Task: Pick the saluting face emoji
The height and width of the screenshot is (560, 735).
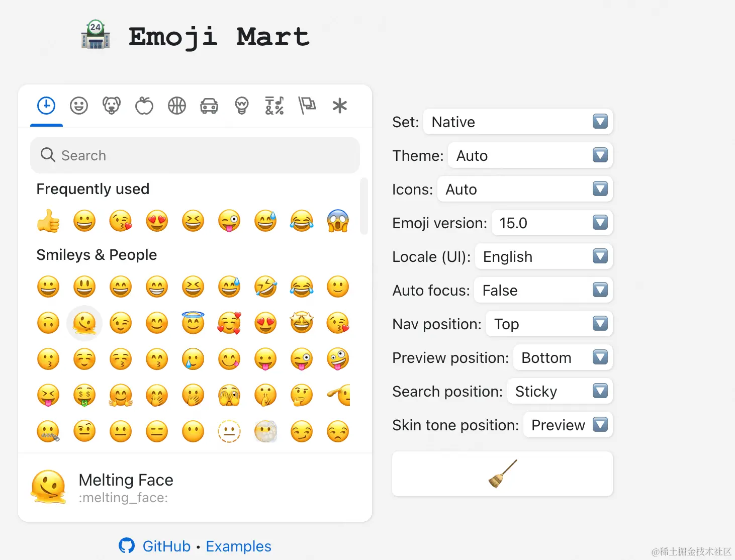Action: 338,396
